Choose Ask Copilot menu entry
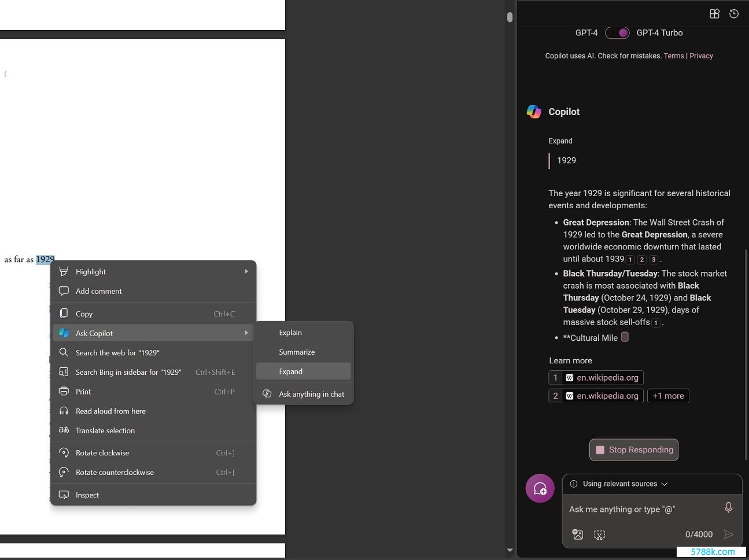Viewport: 749px width, 560px height. click(153, 333)
